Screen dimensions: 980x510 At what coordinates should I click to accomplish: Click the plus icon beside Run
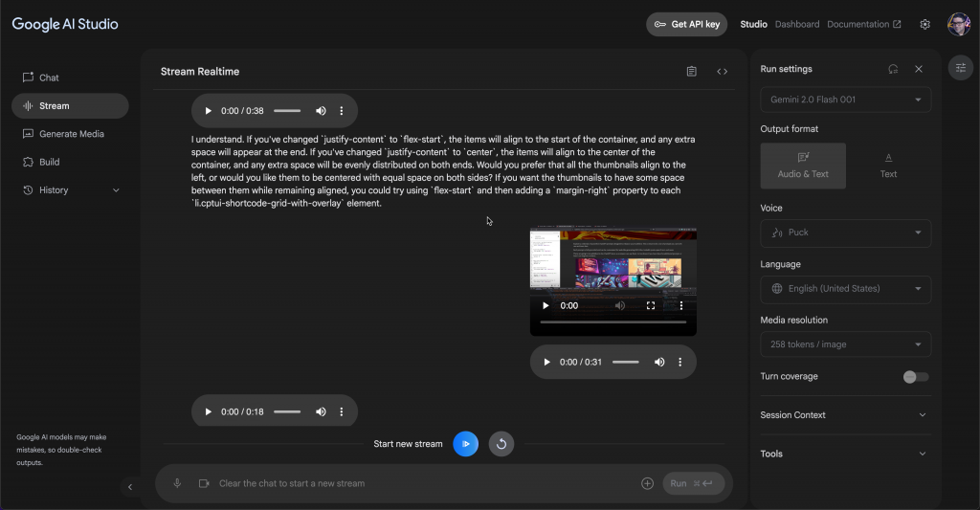tap(647, 483)
